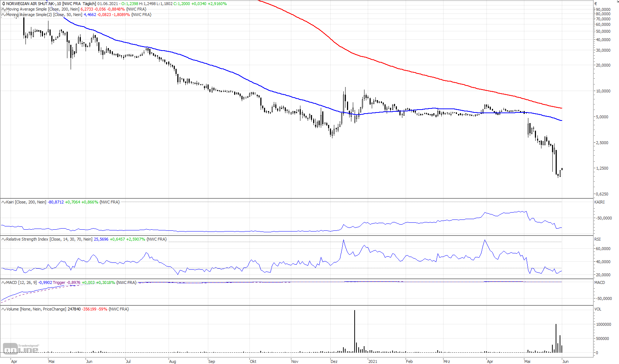Click the 10,0000 price axis label
619x364 pixels.
click(603, 91)
